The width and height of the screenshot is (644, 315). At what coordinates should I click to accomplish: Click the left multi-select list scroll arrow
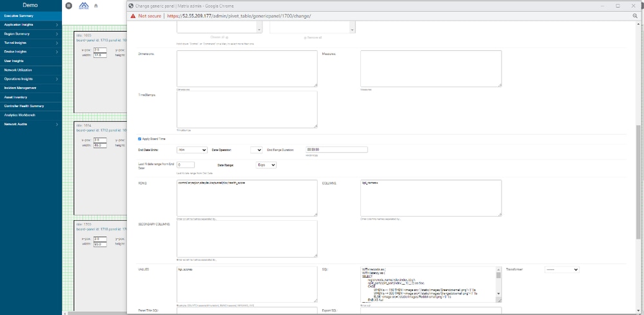(x=259, y=30)
